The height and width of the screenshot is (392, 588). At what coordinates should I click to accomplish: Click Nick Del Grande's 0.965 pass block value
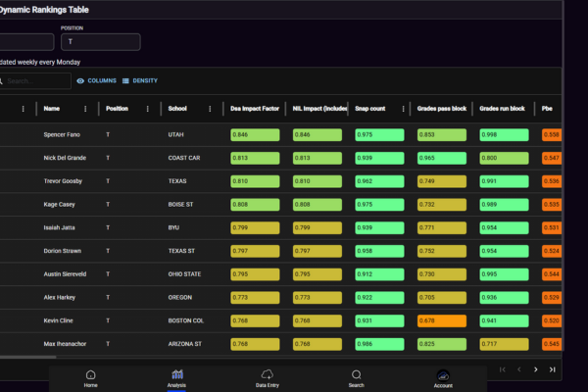[x=442, y=158]
